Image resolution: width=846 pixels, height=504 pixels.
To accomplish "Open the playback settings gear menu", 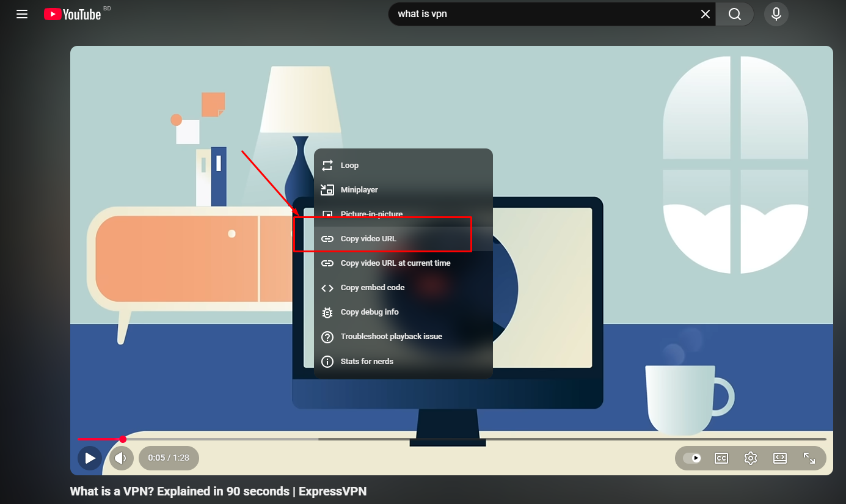I will [750, 458].
